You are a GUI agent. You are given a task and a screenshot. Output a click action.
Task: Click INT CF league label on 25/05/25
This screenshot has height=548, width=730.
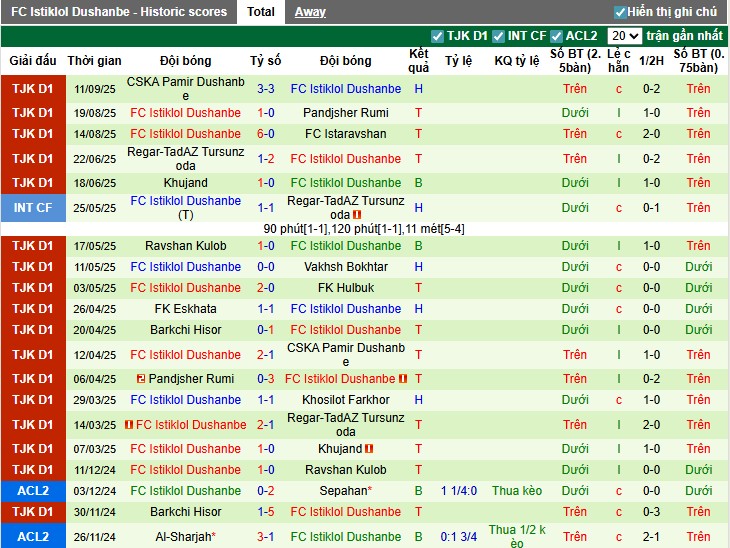click(33, 208)
